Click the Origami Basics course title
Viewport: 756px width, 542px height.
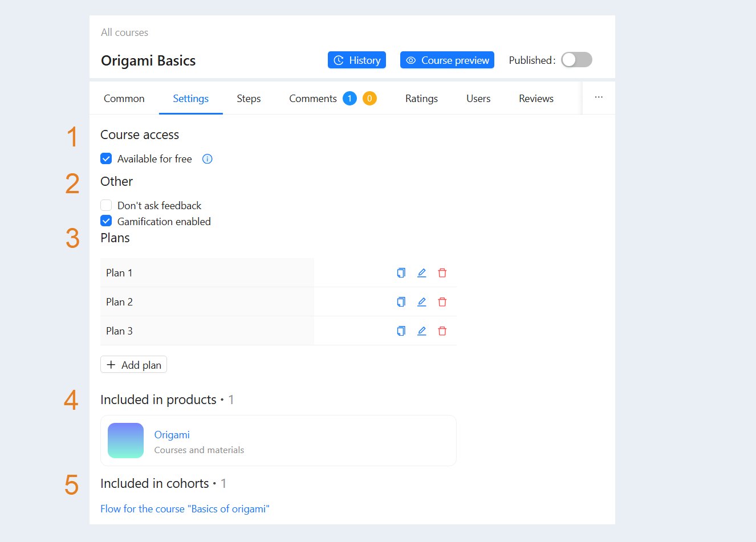point(148,60)
